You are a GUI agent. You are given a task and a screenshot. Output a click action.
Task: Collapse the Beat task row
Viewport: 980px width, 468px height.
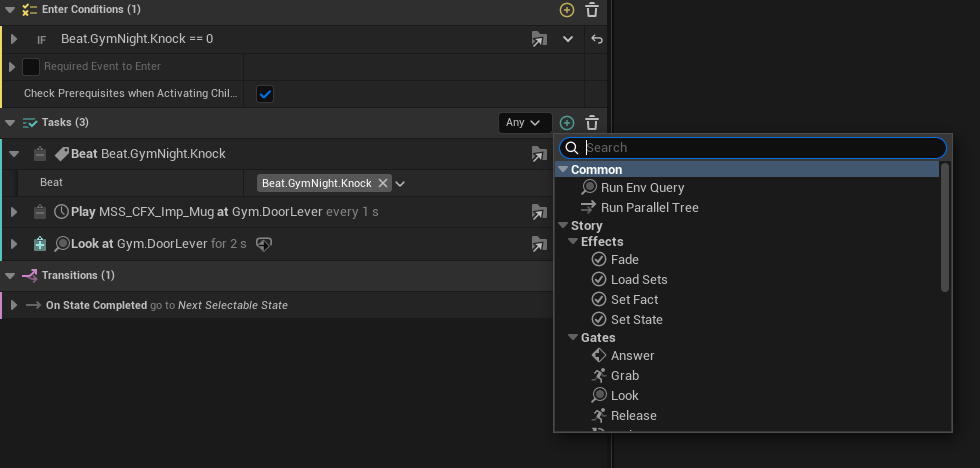coord(14,154)
